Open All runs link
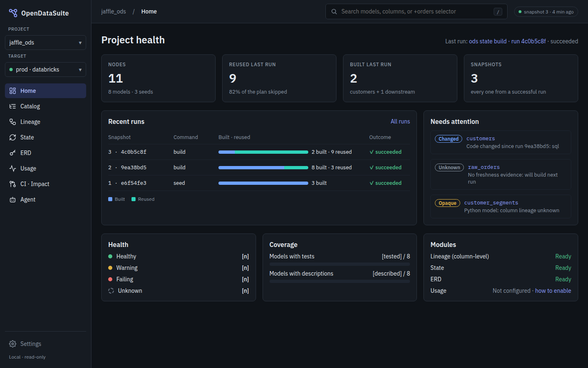The width and height of the screenshot is (588, 368). tap(400, 121)
